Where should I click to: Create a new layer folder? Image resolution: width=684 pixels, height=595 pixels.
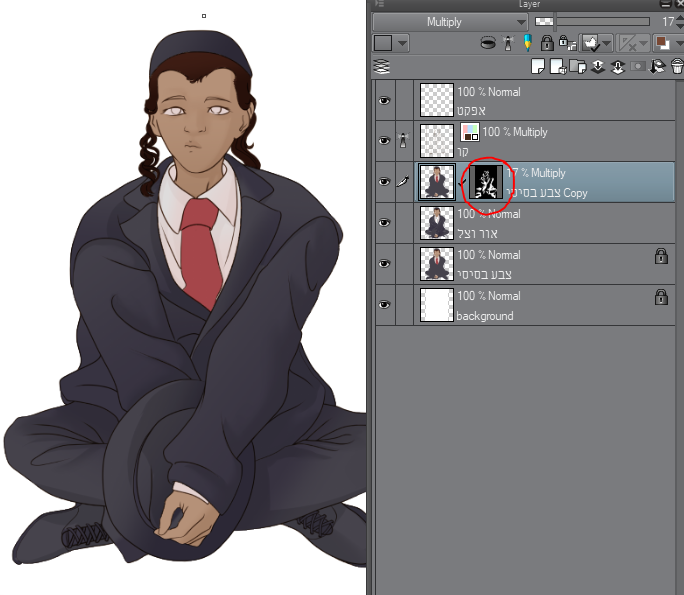pyautogui.click(x=578, y=67)
